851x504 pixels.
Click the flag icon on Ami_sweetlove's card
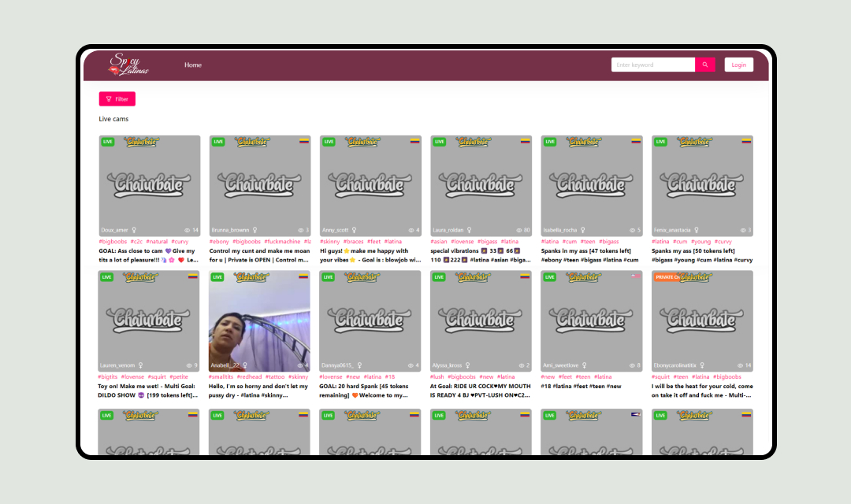click(635, 276)
